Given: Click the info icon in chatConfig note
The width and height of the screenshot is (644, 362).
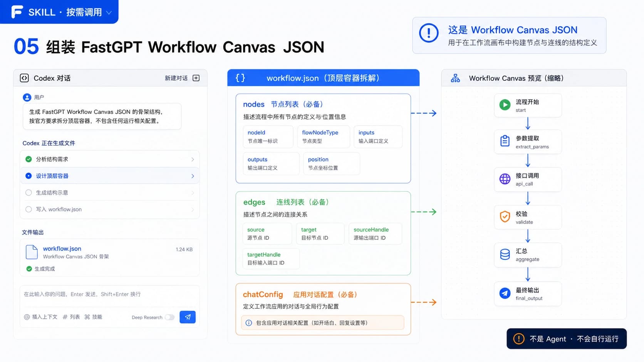Looking at the screenshot, I should pos(249,323).
